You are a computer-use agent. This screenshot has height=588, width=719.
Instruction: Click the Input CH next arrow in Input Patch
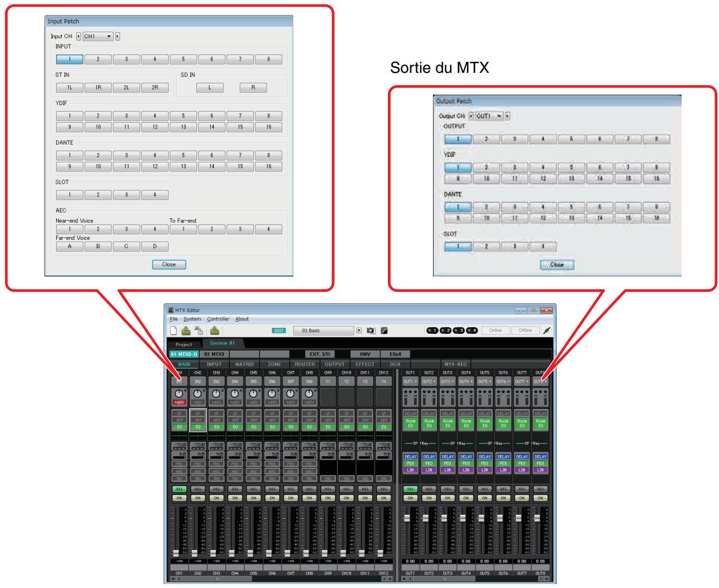point(117,36)
